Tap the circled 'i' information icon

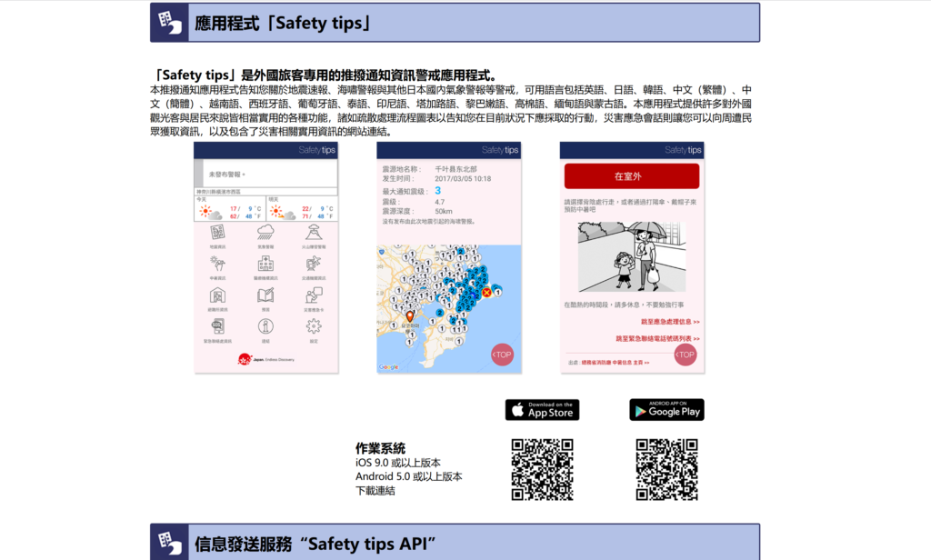[x=265, y=327]
